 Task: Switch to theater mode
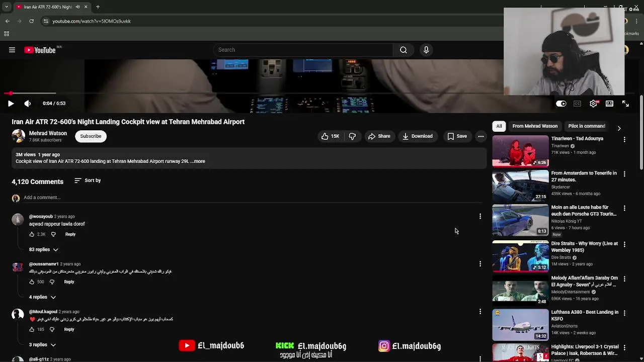[609, 104]
